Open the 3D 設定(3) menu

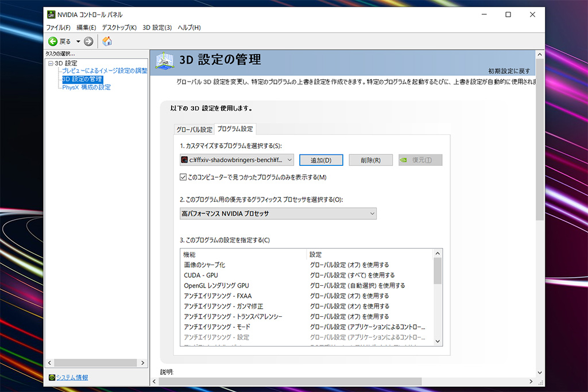[x=157, y=28]
